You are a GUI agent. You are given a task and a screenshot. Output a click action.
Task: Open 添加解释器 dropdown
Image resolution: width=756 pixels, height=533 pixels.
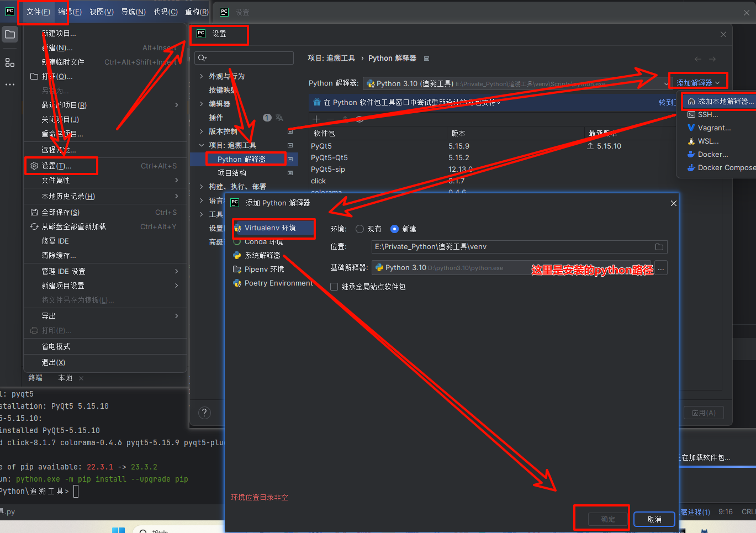pyautogui.click(x=698, y=83)
